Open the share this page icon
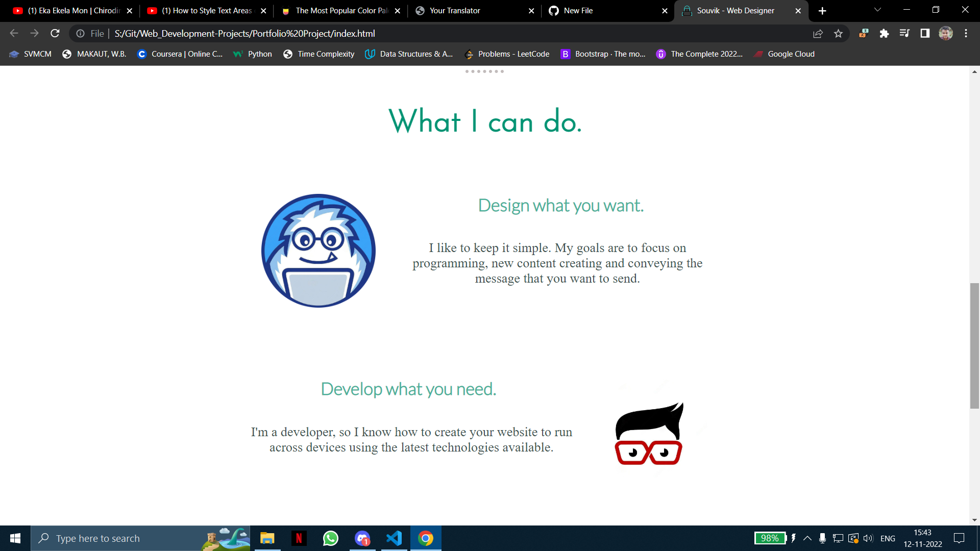Screen dimensions: 980x551 [x=818, y=33]
